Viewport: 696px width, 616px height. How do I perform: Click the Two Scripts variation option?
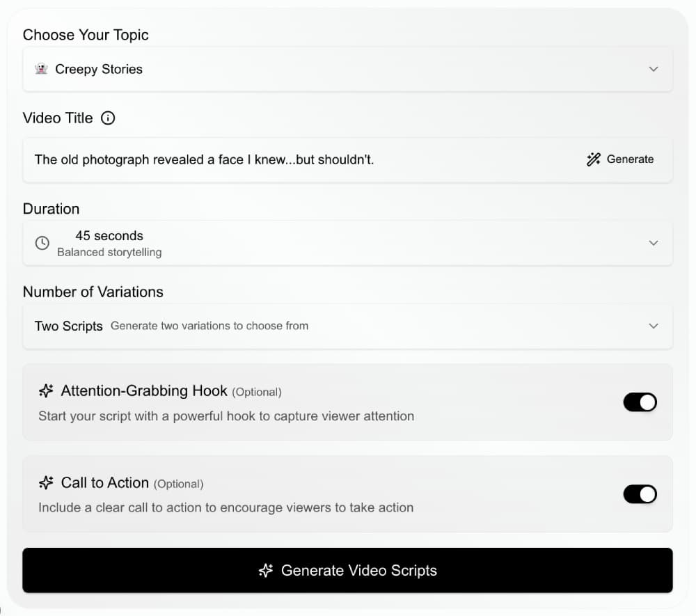point(69,326)
